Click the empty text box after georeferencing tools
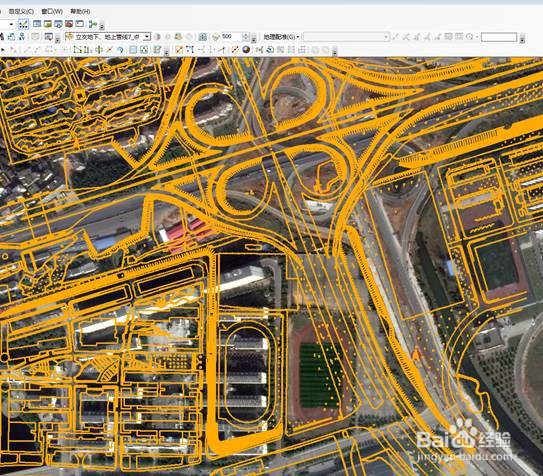Image resolution: width=543 pixels, height=476 pixels. click(x=499, y=37)
